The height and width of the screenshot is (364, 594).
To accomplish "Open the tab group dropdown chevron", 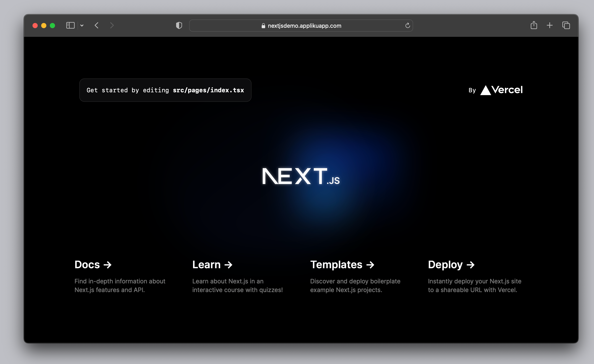I will pyautogui.click(x=82, y=25).
